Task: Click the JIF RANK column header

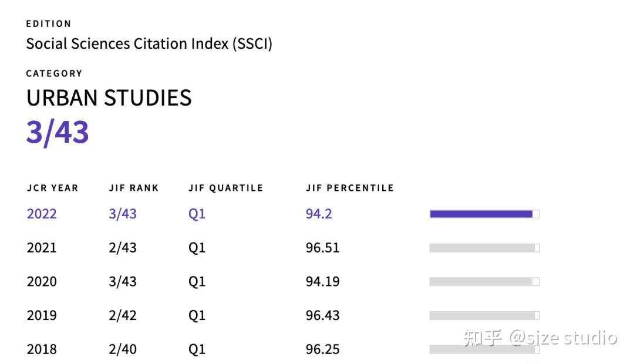Action: pos(134,188)
